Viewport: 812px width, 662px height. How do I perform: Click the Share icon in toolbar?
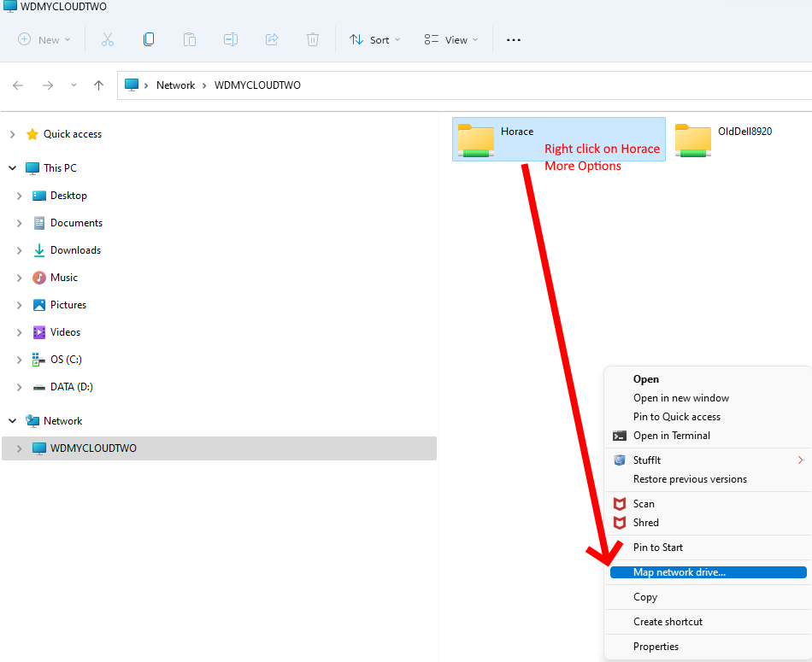[272, 40]
